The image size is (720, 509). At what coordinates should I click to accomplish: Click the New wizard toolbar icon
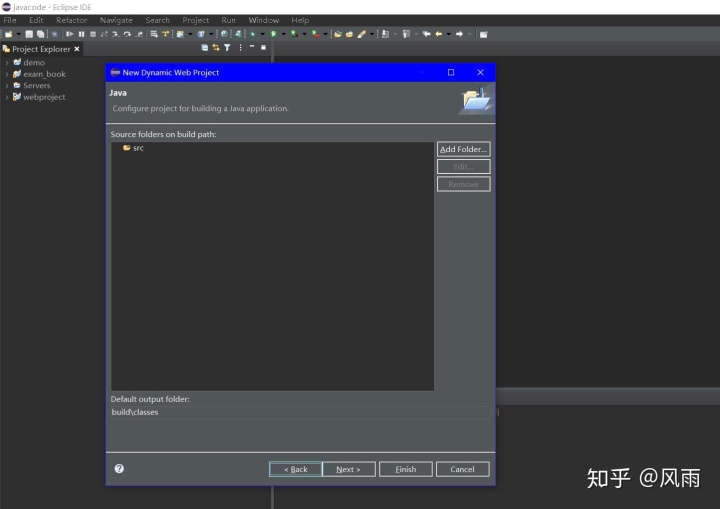pos(8,34)
